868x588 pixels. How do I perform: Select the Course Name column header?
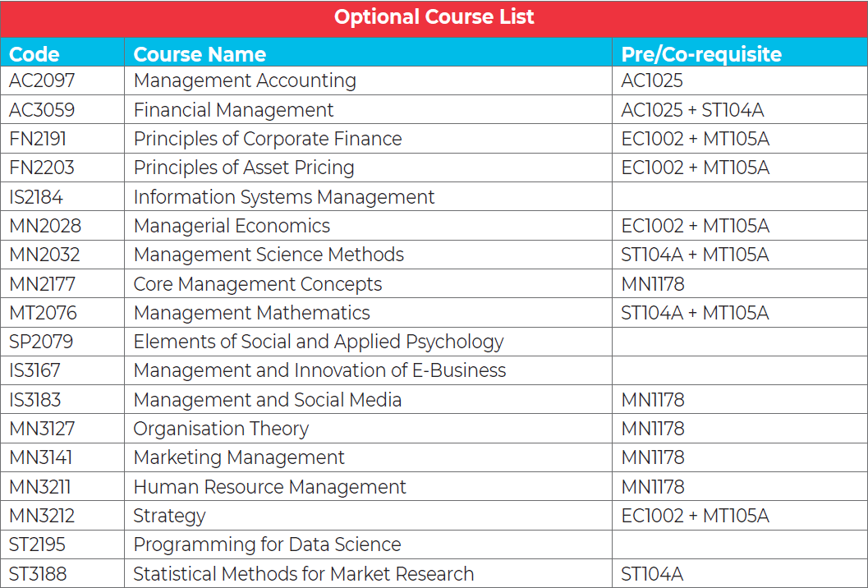[x=200, y=54]
